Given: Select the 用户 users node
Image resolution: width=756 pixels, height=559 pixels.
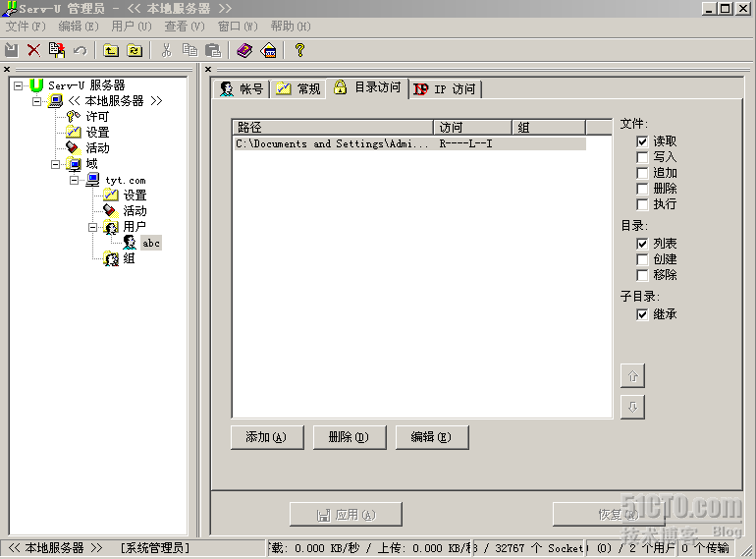Looking at the screenshot, I should click(135, 226).
